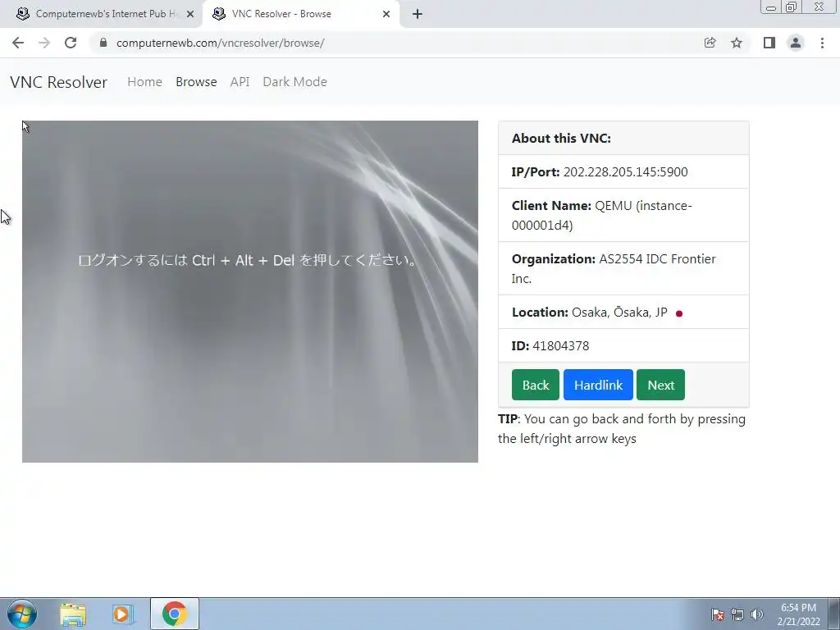Open the Browse nav link

tap(196, 82)
